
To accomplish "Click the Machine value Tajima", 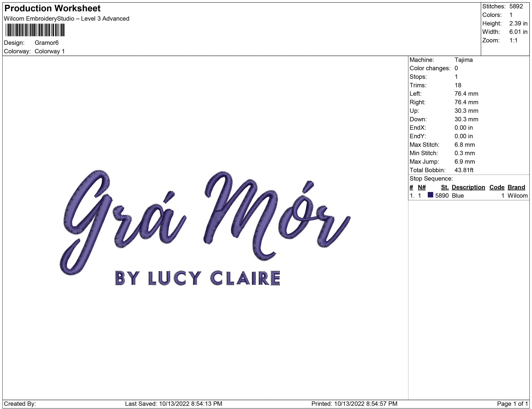I will point(463,60).
